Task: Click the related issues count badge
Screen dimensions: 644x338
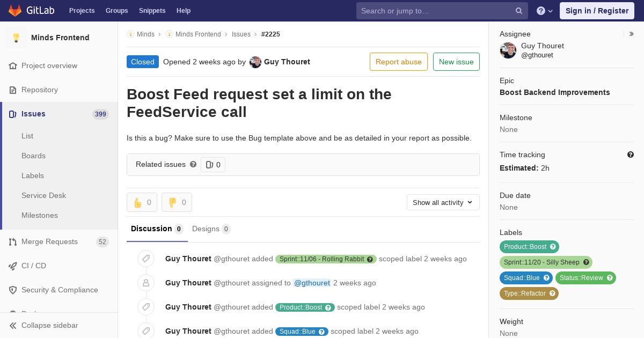Action: coord(213,165)
